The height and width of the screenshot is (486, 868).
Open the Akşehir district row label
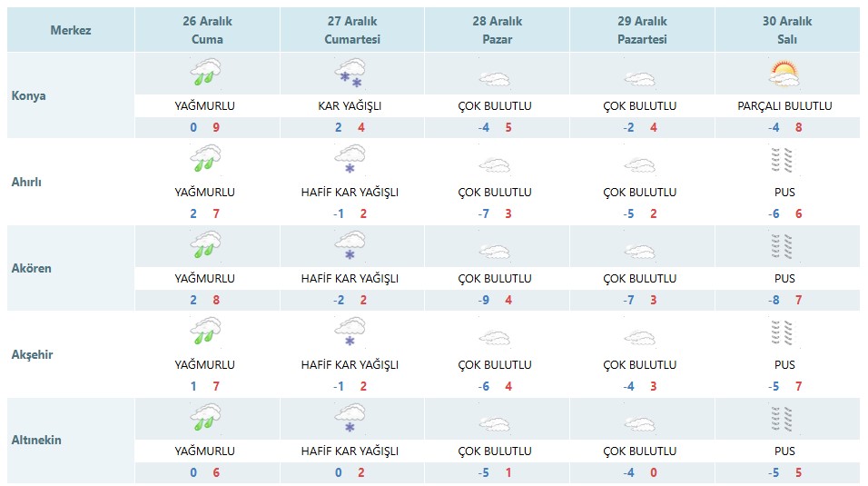pyautogui.click(x=34, y=354)
